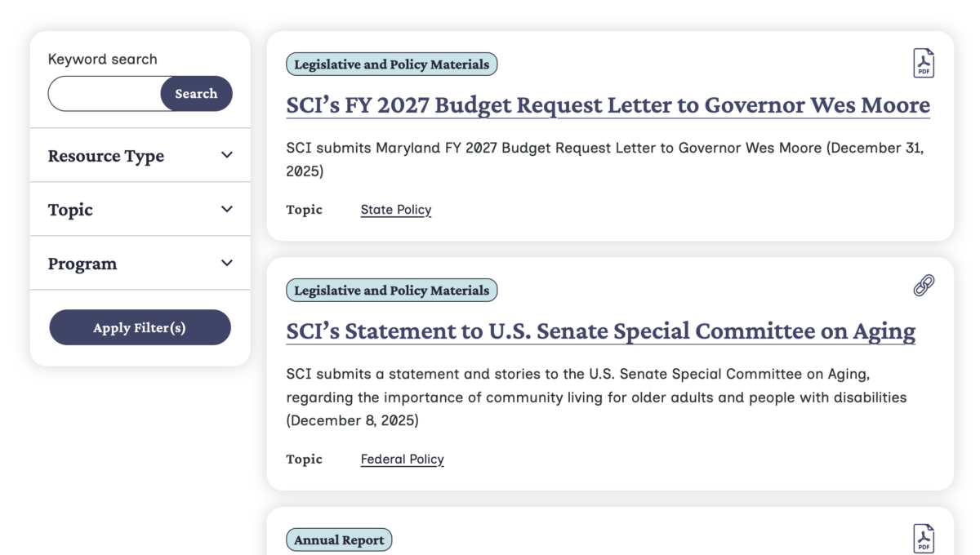This screenshot has width=980, height=555.
Task: Click the PDF page icon beside FY 2027 resource
Action: (x=923, y=62)
